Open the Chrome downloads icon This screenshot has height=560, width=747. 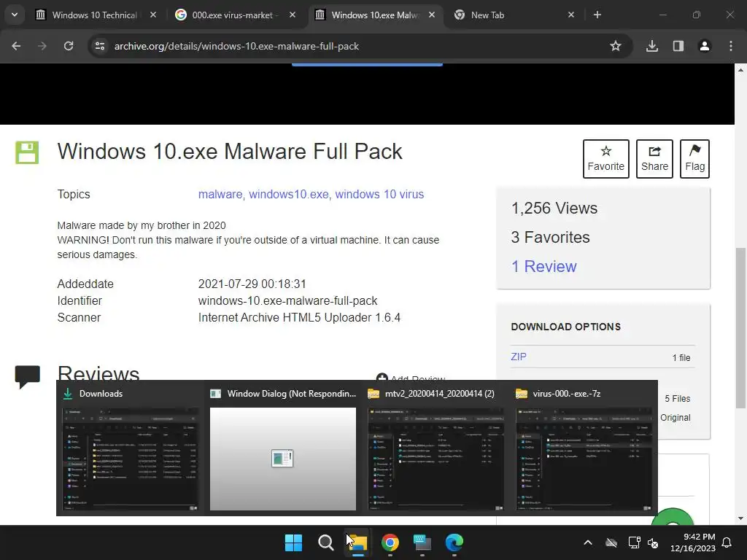[x=652, y=46]
